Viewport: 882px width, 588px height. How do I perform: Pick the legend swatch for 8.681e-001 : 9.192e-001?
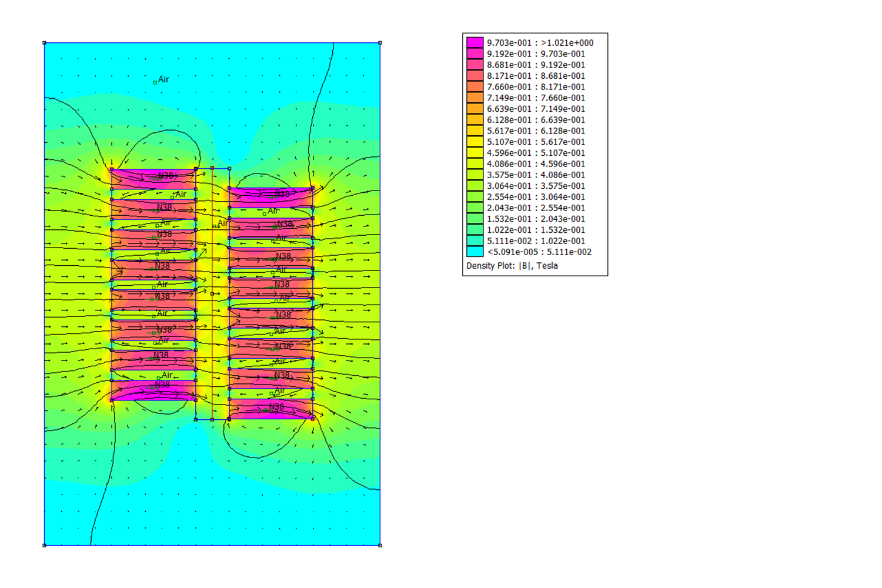(x=475, y=65)
